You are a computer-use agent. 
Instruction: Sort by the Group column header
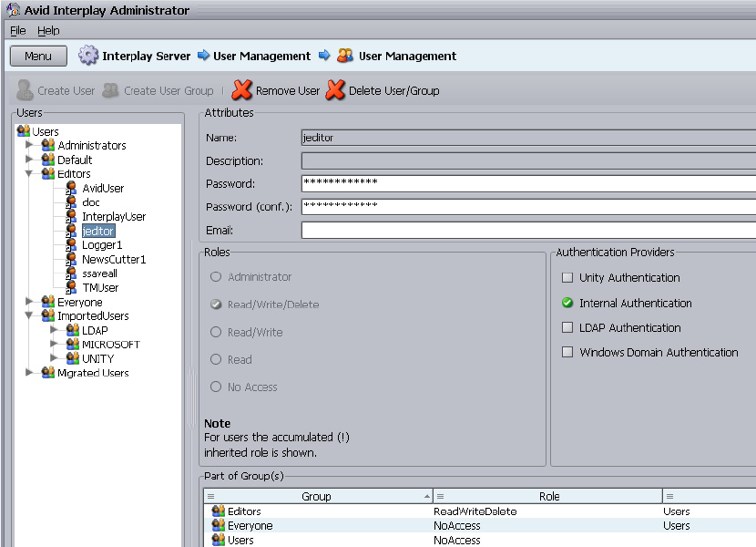click(x=318, y=496)
